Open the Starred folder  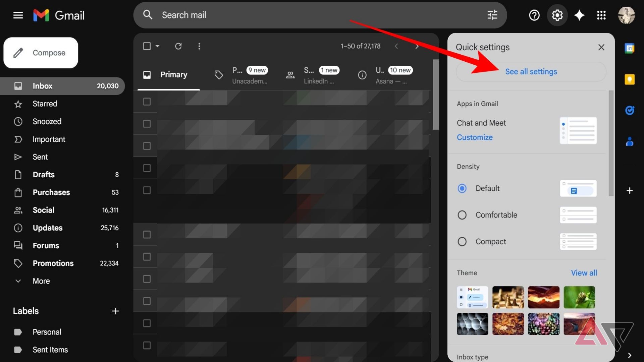pyautogui.click(x=45, y=104)
